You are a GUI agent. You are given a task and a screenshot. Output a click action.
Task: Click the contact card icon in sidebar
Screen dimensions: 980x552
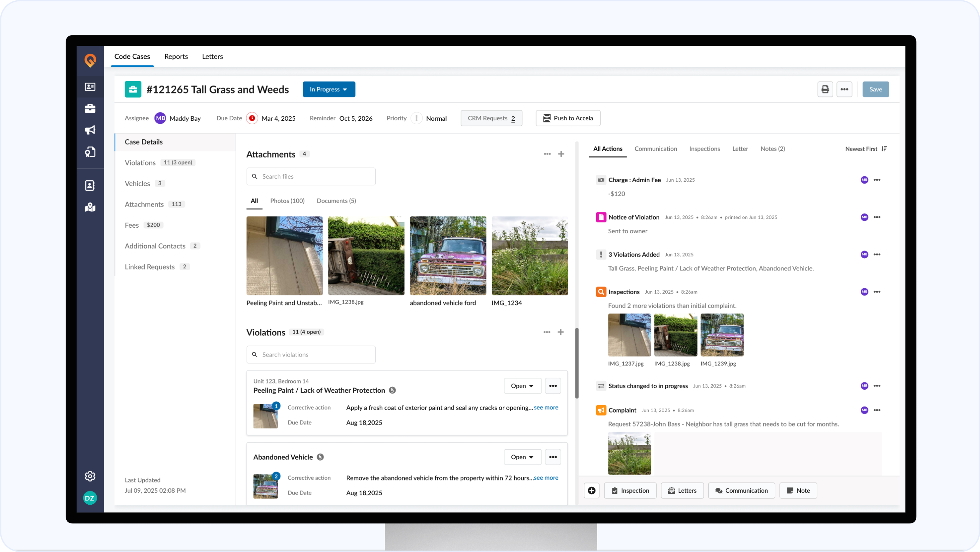[x=90, y=87]
